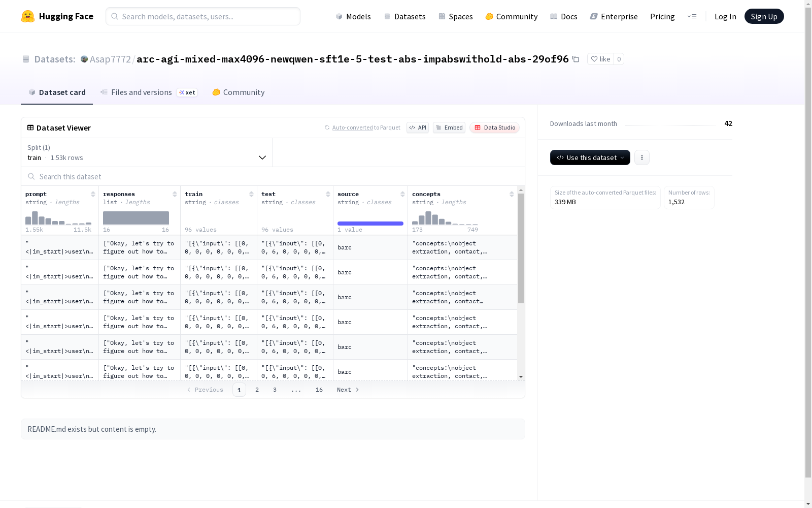
Task: Open the Use this dataset dropdown
Action: coord(590,157)
